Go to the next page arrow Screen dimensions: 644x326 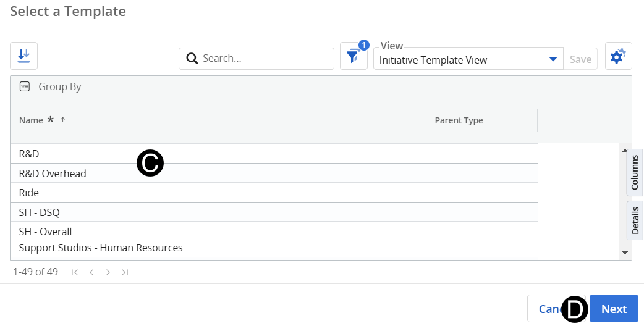(108, 272)
